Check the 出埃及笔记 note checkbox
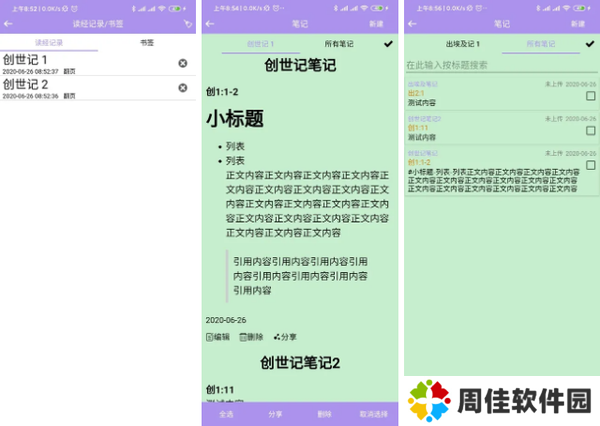Viewport: 600px width, 426px height. 591,96
